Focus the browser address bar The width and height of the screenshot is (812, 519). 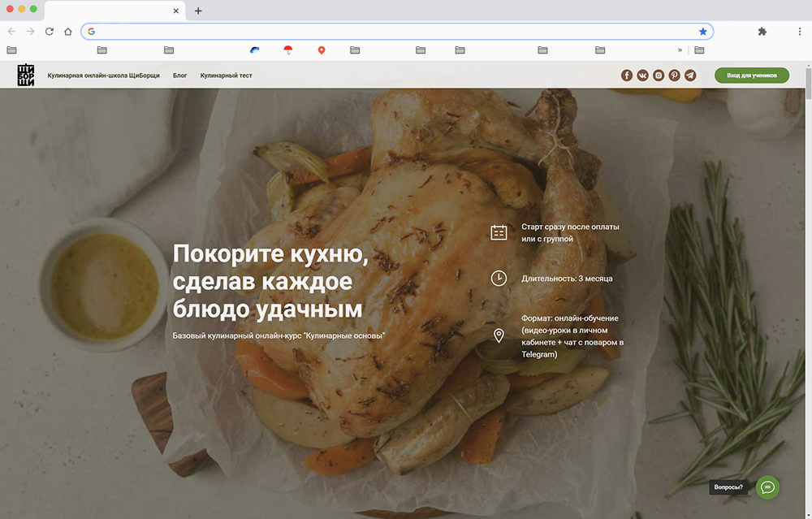pyautogui.click(x=397, y=32)
